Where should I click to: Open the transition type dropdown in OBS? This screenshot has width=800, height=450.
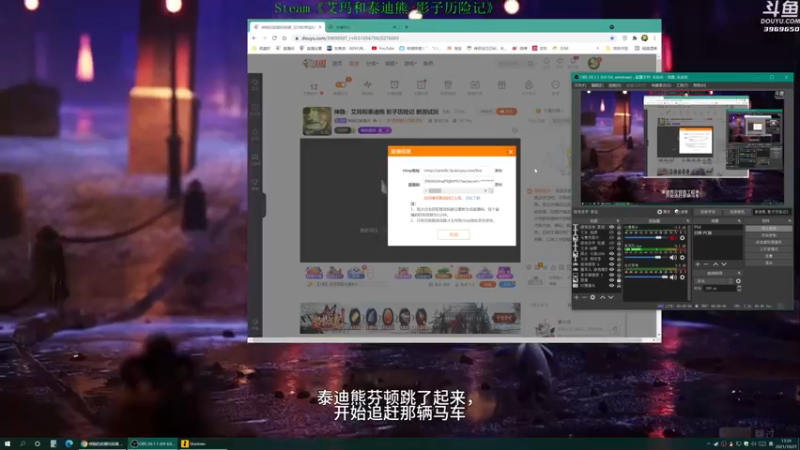point(714,281)
